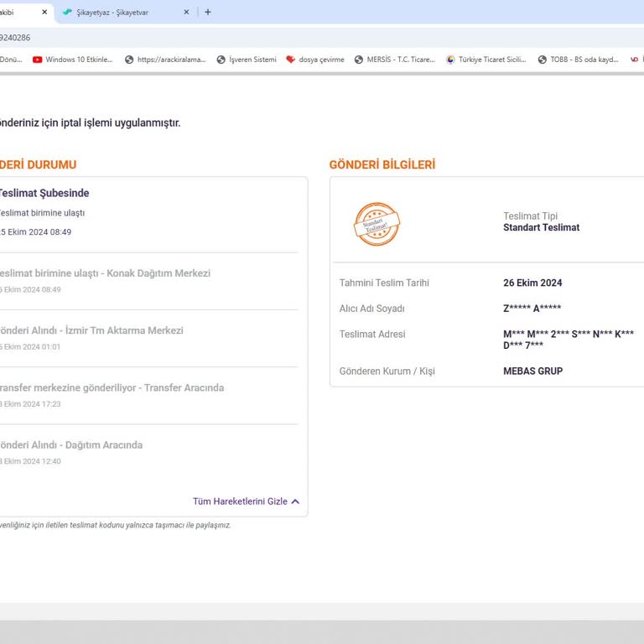The width and height of the screenshot is (644, 644).
Task: Click the globe icon beside TOBB bookmark
Action: (x=543, y=60)
